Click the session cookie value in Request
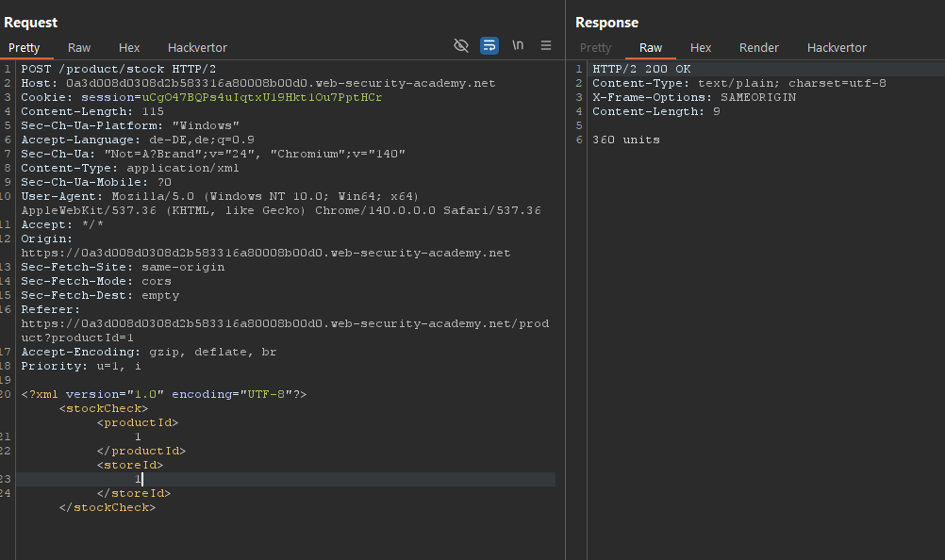 (261, 97)
